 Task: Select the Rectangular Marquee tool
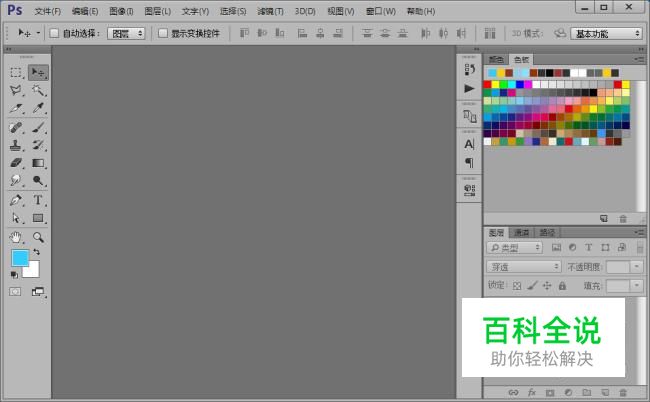click(x=16, y=73)
